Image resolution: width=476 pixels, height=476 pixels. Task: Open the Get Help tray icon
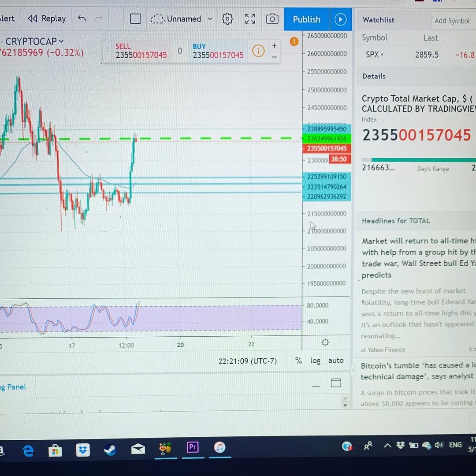coord(347,446)
